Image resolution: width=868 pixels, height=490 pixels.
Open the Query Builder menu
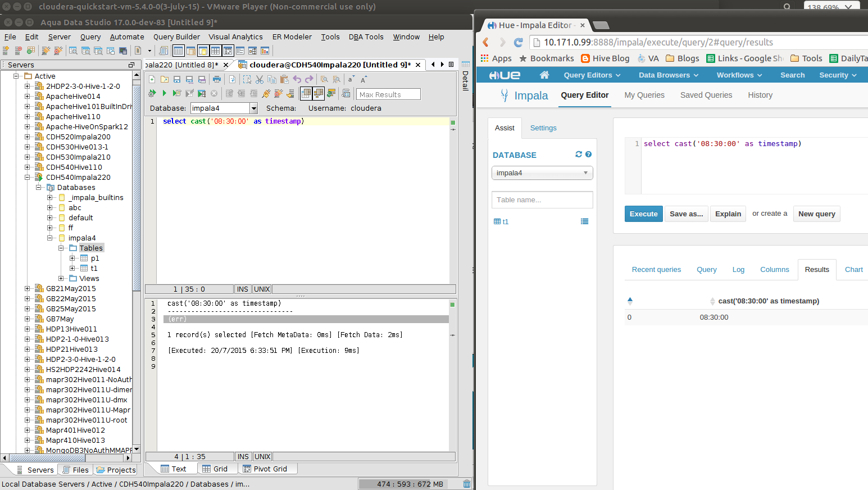click(x=176, y=37)
